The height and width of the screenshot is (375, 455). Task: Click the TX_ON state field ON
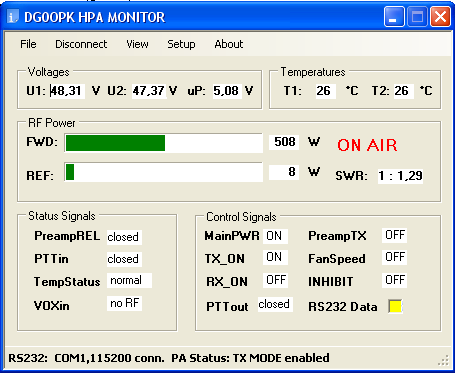(275, 257)
